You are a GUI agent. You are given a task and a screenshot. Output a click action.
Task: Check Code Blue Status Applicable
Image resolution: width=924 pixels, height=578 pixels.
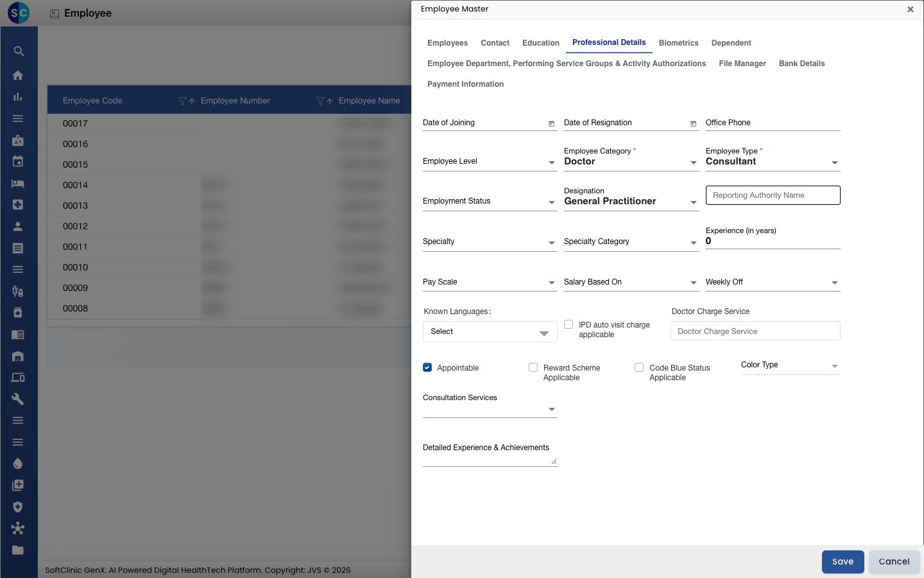(639, 367)
